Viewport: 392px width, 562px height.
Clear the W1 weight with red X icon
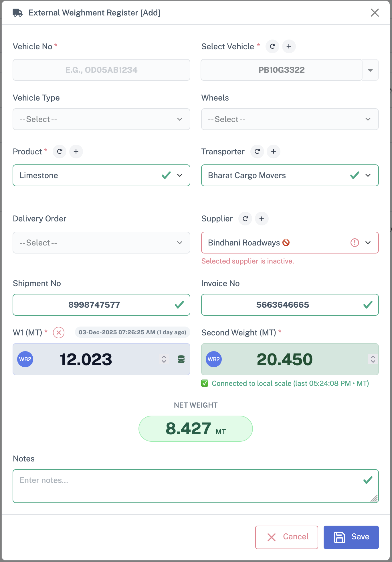59,333
